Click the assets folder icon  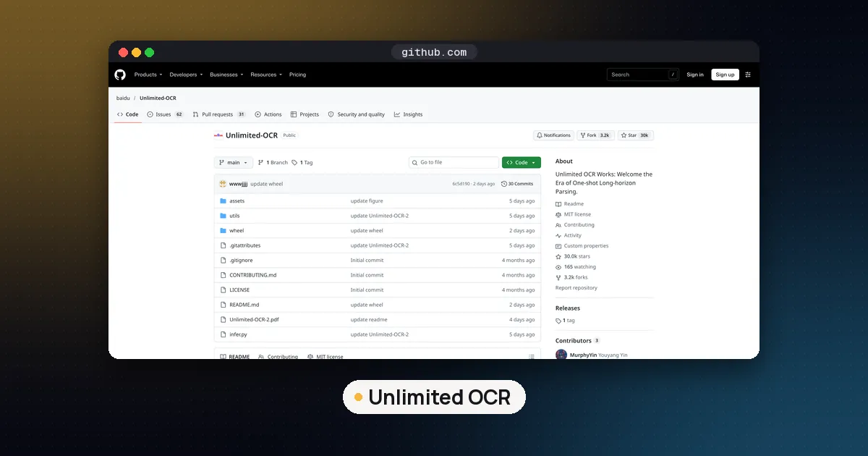223,201
